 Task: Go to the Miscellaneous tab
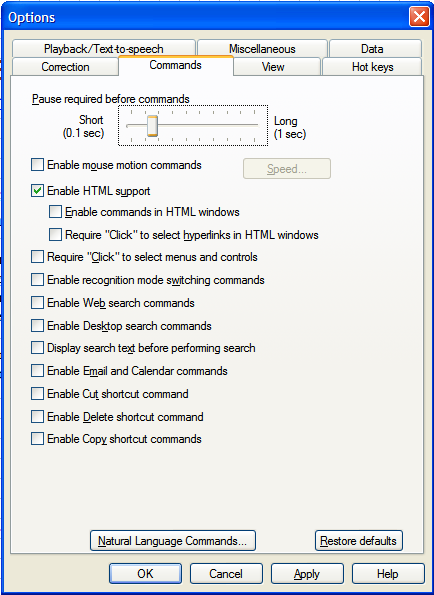point(262,49)
